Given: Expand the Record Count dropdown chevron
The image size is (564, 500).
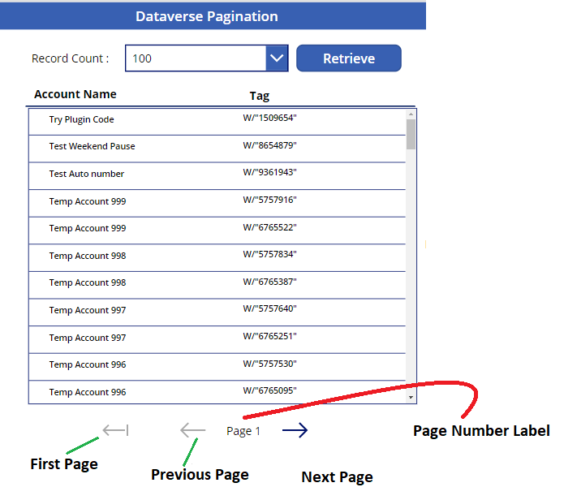Looking at the screenshot, I should (x=277, y=58).
